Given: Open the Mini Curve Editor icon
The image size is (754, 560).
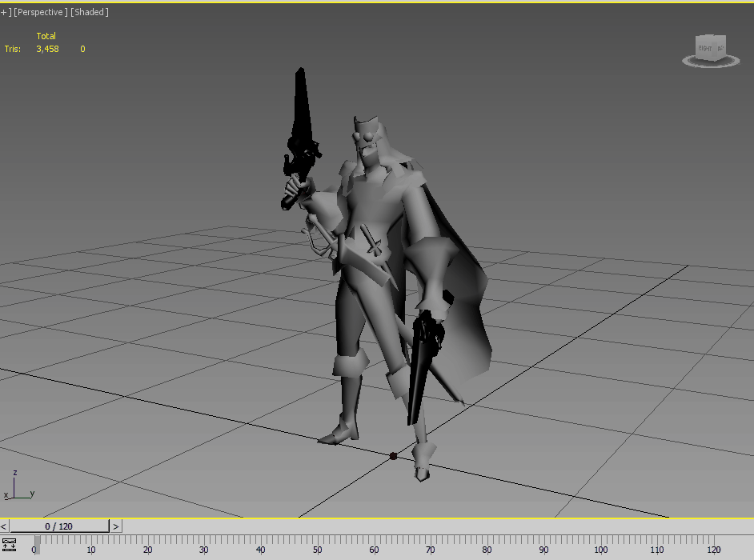Looking at the screenshot, I should click(x=9, y=544).
